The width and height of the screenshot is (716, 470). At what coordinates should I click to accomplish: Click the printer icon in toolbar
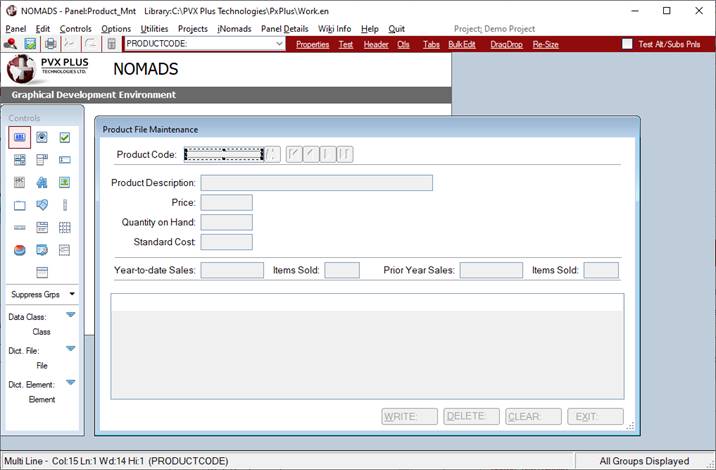[51, 44]
